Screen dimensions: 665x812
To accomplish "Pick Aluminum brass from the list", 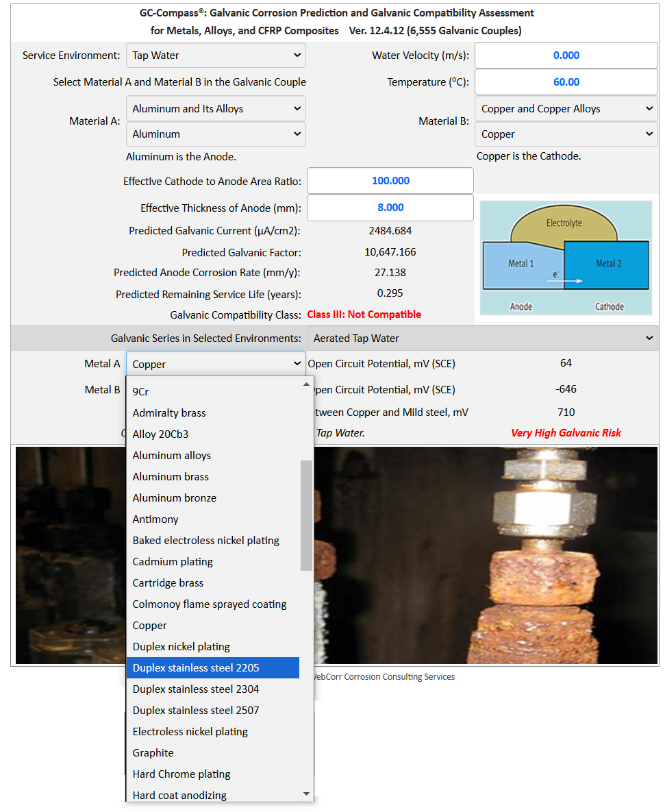I will tap(213, 476).
